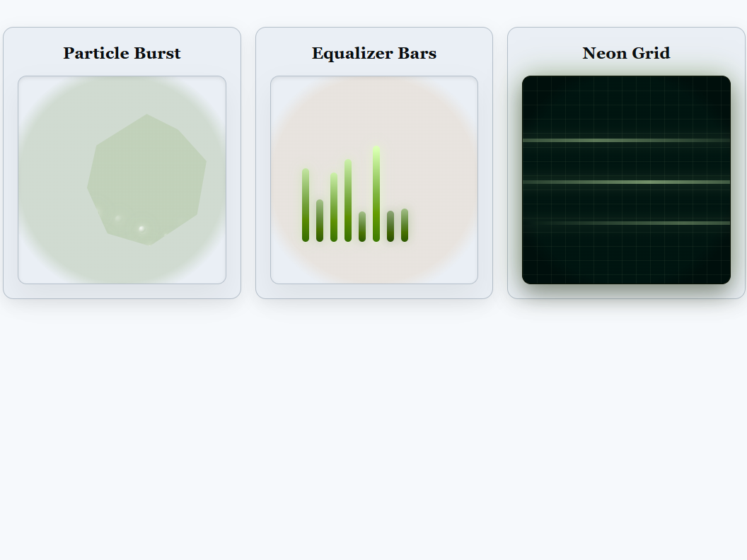Select the third equalizer bar from left
Screen dimensions: 747x560
pyautogui.click(x=334, y=207)
